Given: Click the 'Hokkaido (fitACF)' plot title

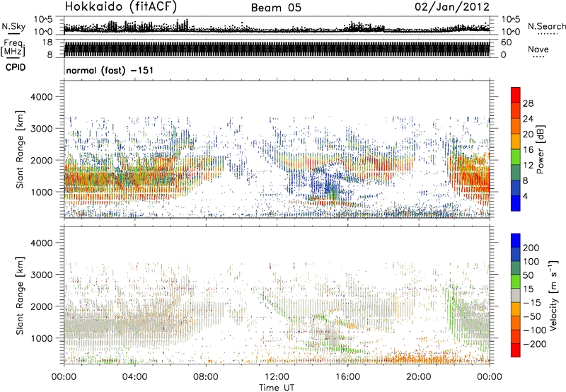Looking at the screenshot, I should point(121,6).
